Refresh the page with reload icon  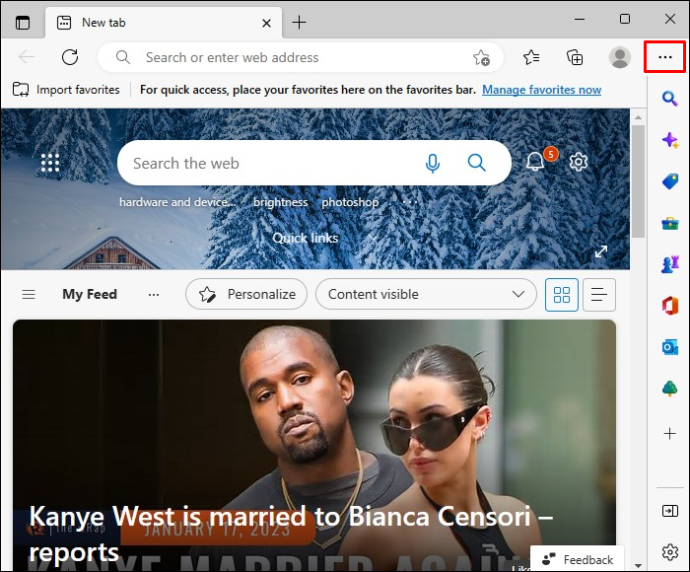pyautogui.click(x=70, y=57)
